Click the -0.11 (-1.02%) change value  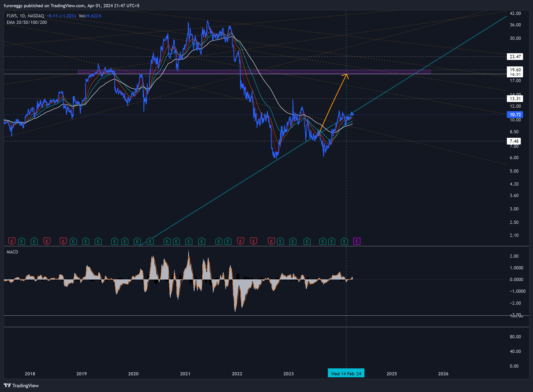(61, 16)
